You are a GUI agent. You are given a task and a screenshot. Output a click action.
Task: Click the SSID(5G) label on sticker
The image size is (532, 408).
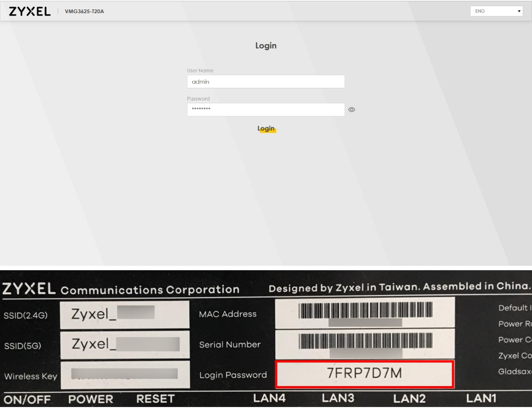pyautogui.click(x=23, y=346)
